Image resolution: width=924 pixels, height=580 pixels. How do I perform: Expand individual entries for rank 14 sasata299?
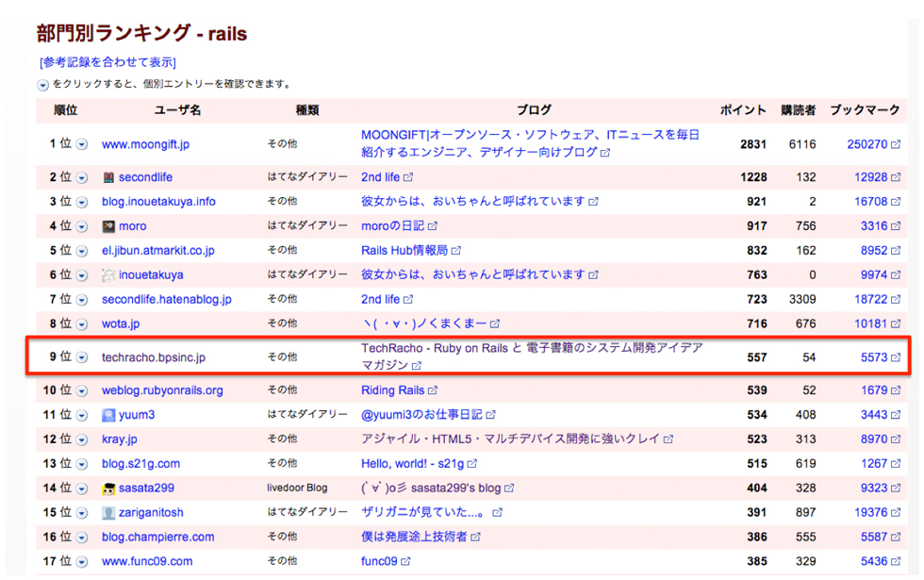point(82,488)
